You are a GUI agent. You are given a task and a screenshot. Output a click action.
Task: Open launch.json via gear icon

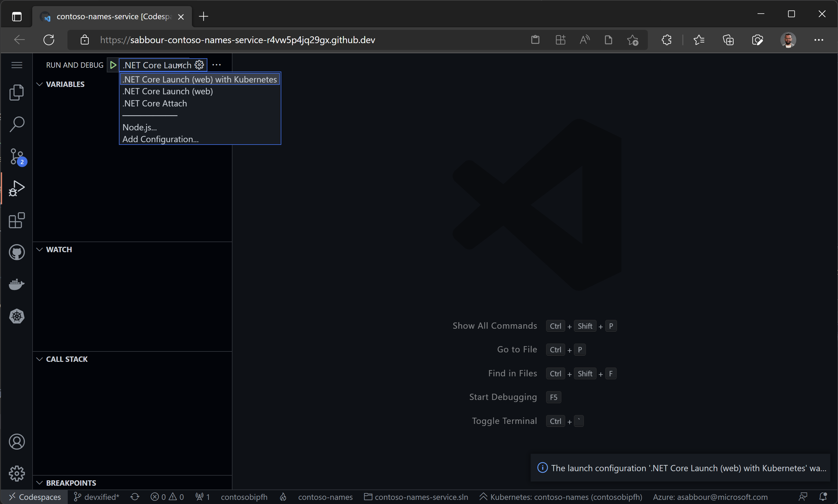199,65
